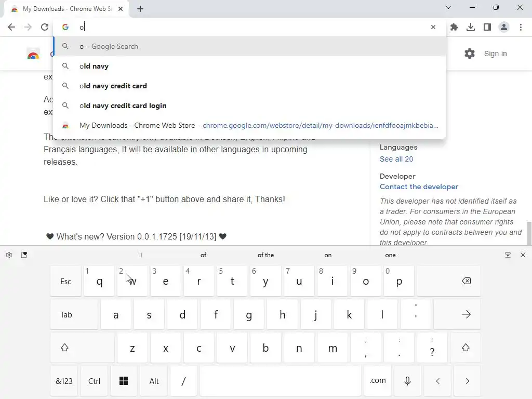Toggle the side panel icon
Image resolution: width=532 pixels, height=399 pixels.
487,27
